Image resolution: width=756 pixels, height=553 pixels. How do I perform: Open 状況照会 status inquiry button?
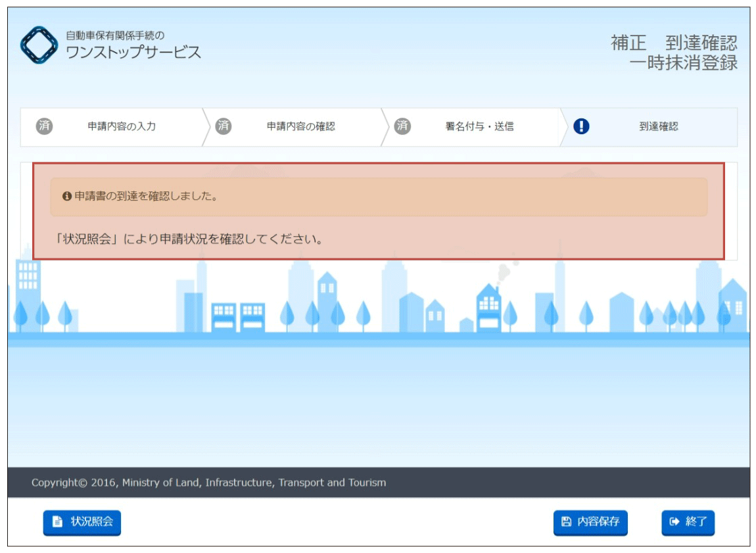(82, 522)
